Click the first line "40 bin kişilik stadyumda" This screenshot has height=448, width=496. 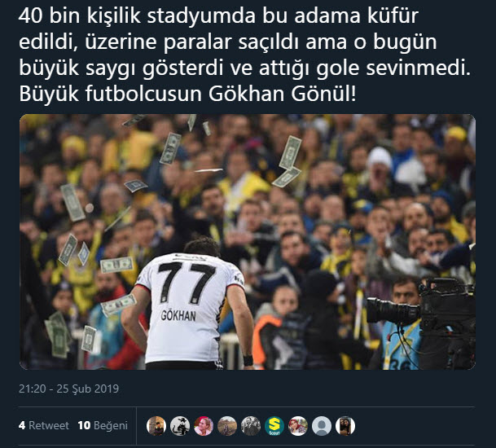pyautogui.click(x=137, y=15)
